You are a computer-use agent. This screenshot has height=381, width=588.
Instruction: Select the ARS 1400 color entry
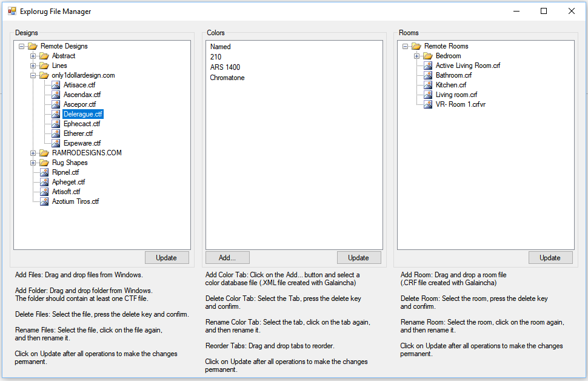(x=225, y=67)
